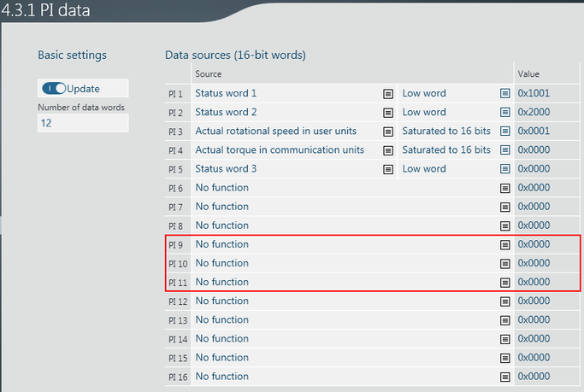Open source list icon for PI 5 Status word 3
Image resolution: width=584 pixels, height=392 pixels.
pos(388,169)
